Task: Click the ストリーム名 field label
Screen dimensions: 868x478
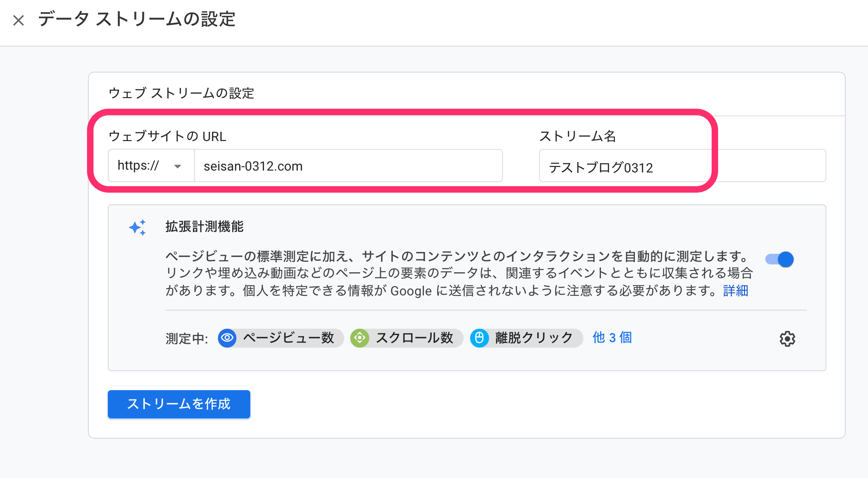Action: [577, 136]
